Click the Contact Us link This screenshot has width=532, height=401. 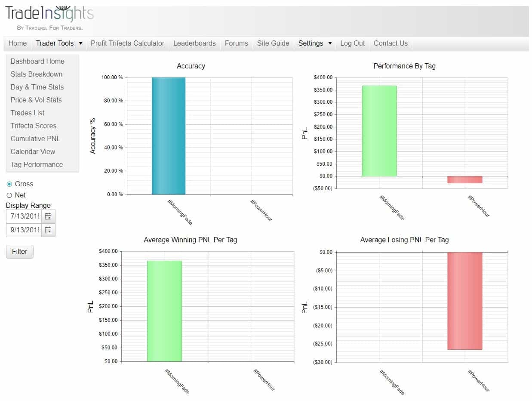pyautogui.click(x=391, y=43)
